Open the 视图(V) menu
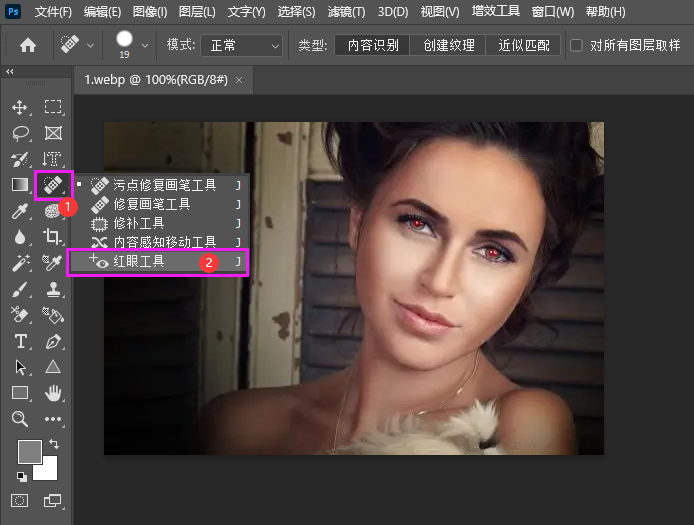 [x=440, y=12]
